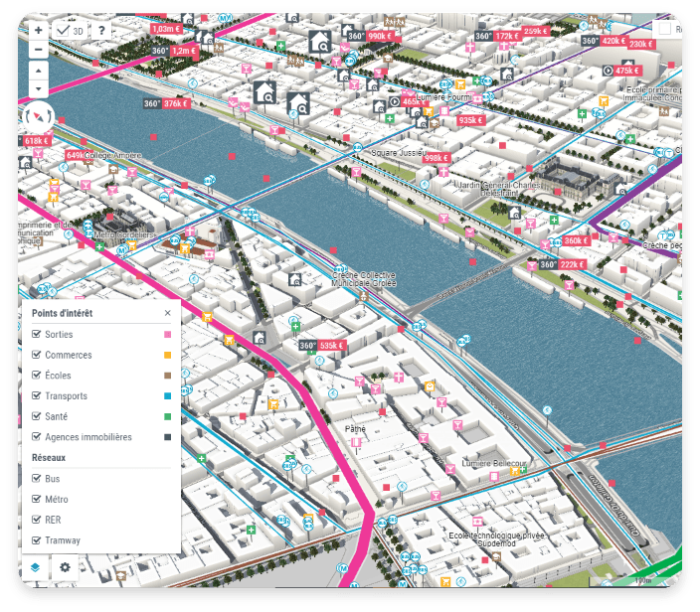Disable the Métro network checkbox
This screenshot has width=700, height=612.
click(x=37, y=499)
